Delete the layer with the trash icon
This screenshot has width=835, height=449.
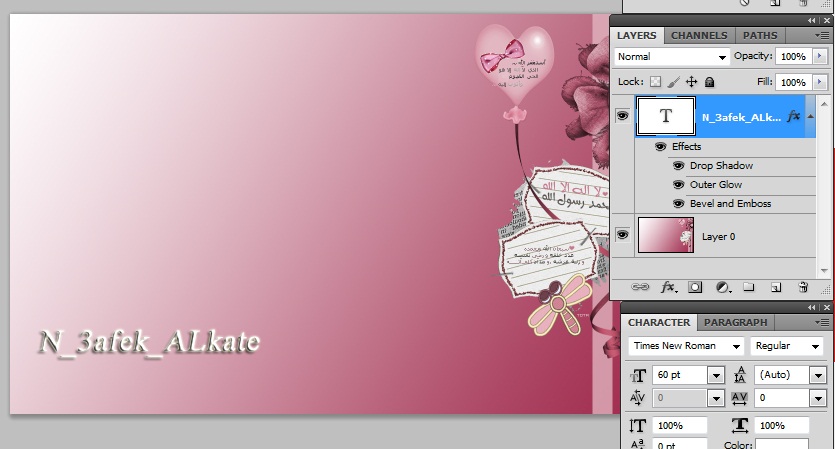pyautogui.click(x=803, y=287)
